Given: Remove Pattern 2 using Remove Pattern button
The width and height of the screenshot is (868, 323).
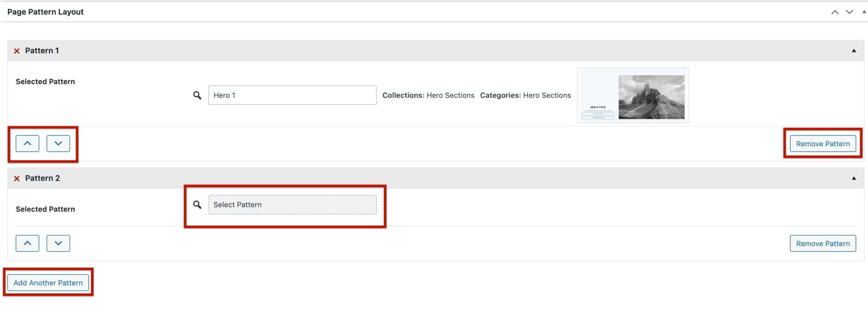Looking at the screenshot, I should (823, 243).
